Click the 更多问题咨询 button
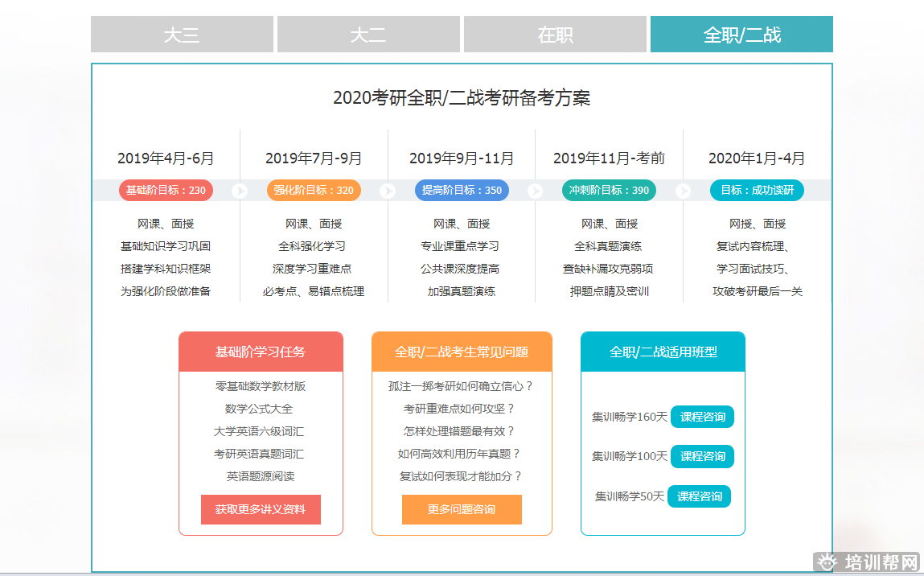 click(462, 509)
